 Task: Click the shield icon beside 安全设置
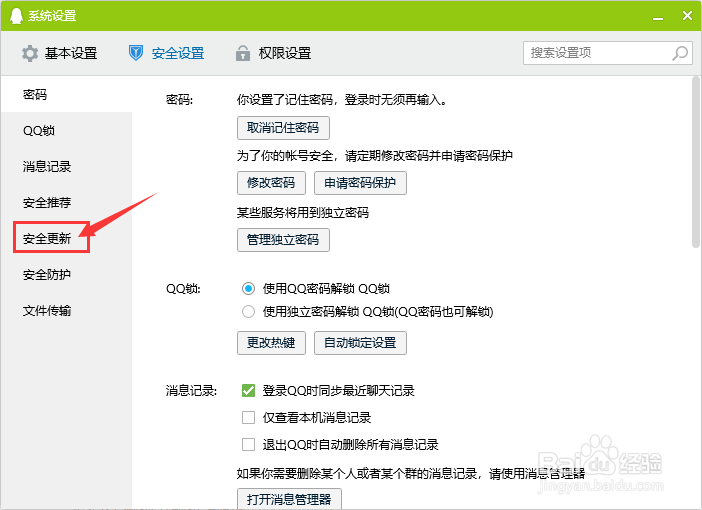point(136,53)
